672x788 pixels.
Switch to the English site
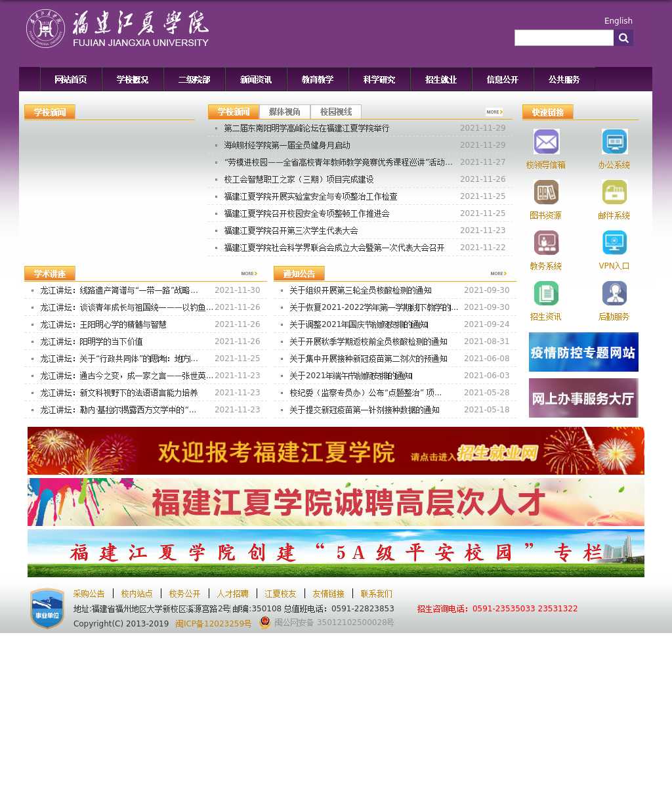point(618,21)
